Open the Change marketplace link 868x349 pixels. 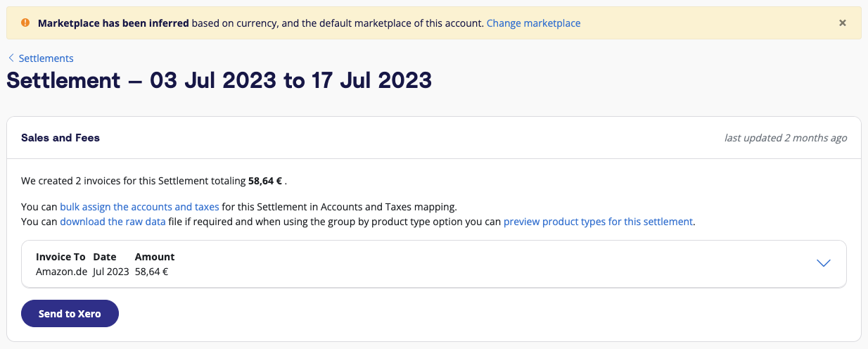(534, 23)
